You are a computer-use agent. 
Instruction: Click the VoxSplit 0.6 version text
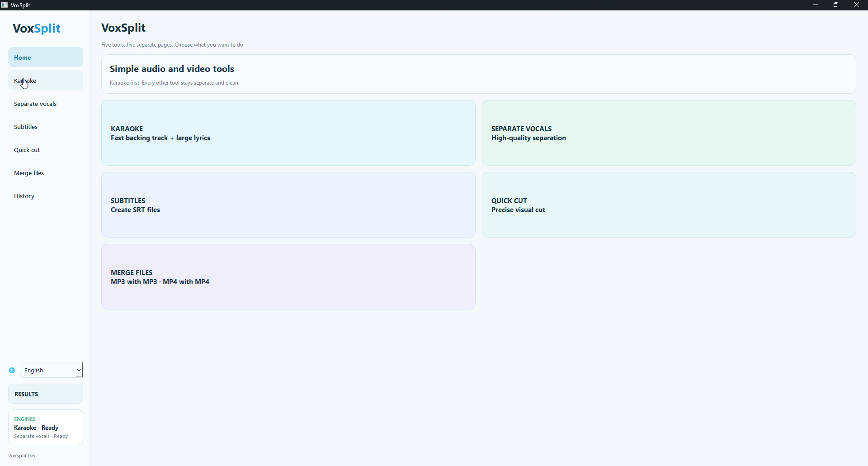22,456
